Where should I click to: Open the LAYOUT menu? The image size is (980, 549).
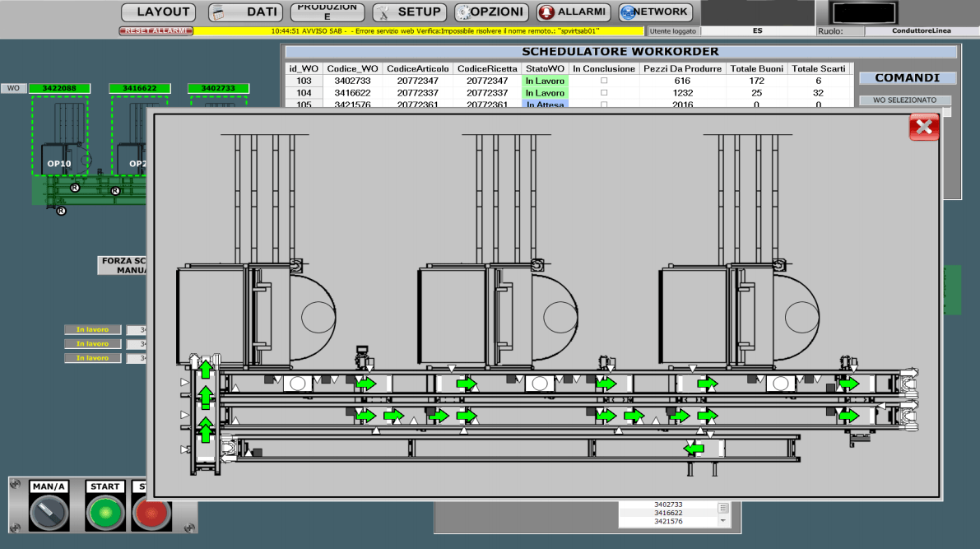click(158, 12)
